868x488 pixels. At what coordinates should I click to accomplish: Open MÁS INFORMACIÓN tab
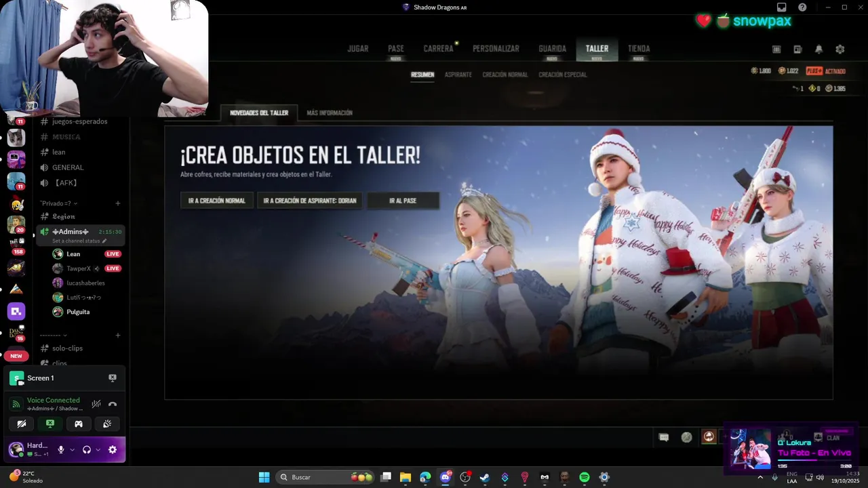pyautogui.click(x=330, y=113)
